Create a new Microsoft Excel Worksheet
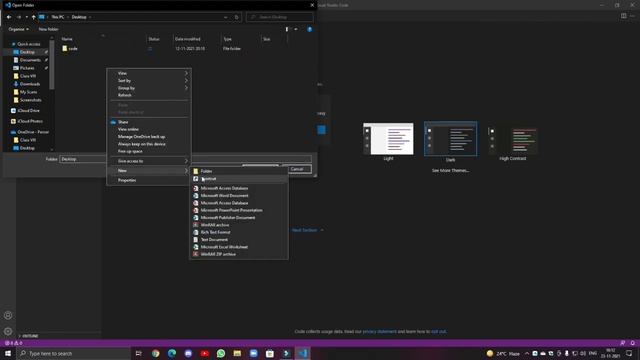The width and height of the screenshot is (640, 360). pos(239,247)
